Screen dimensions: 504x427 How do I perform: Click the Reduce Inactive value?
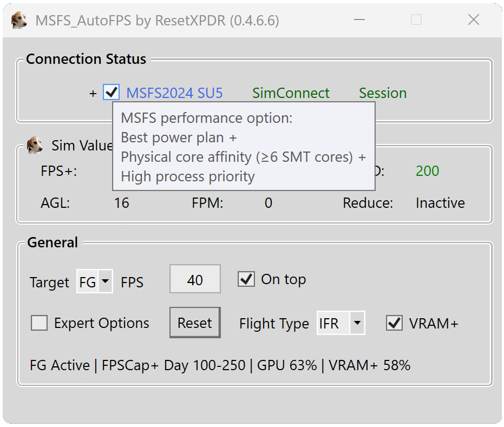click(x=440, y=203)
